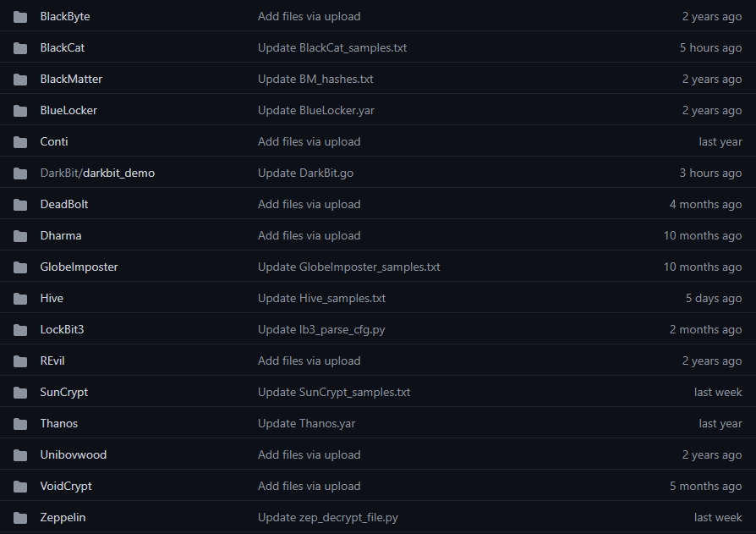Open the LockBit3 directory link
This screenshot has width=756, height=534.
pyautogui.click(x=62, y=329)
